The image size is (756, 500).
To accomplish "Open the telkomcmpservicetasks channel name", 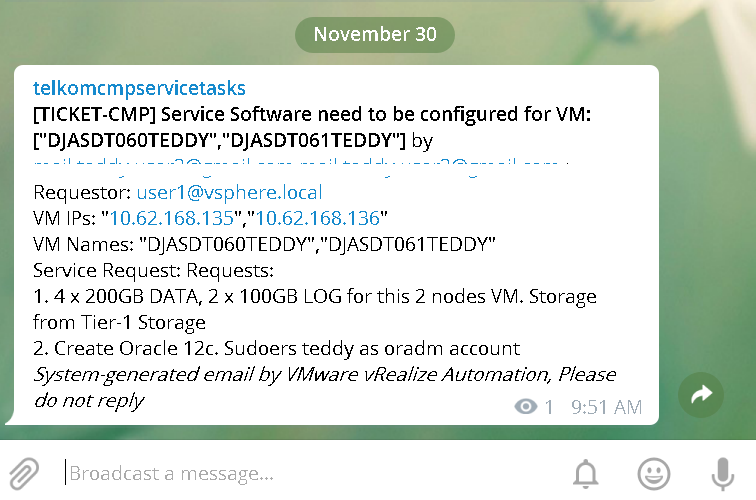I will tap(139, 88).
